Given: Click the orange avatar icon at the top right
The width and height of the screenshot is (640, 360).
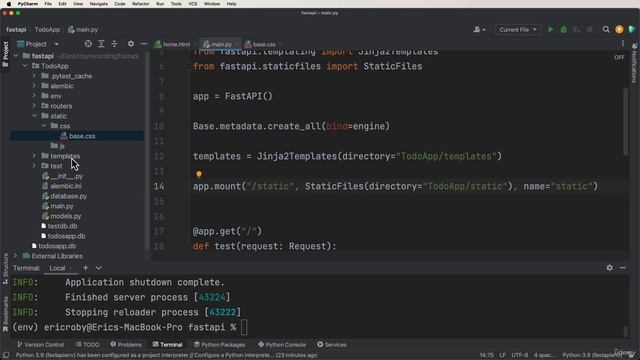Looking at the screenshot, I should coord(619,29).
